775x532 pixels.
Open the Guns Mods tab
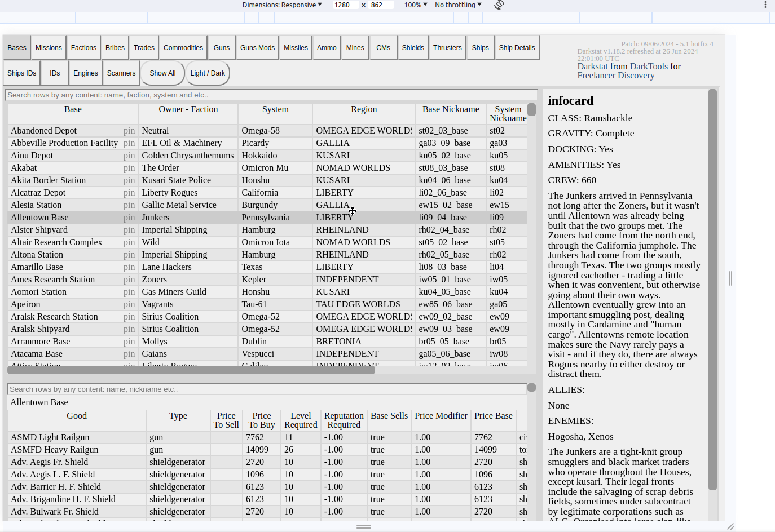click(257, 48)
